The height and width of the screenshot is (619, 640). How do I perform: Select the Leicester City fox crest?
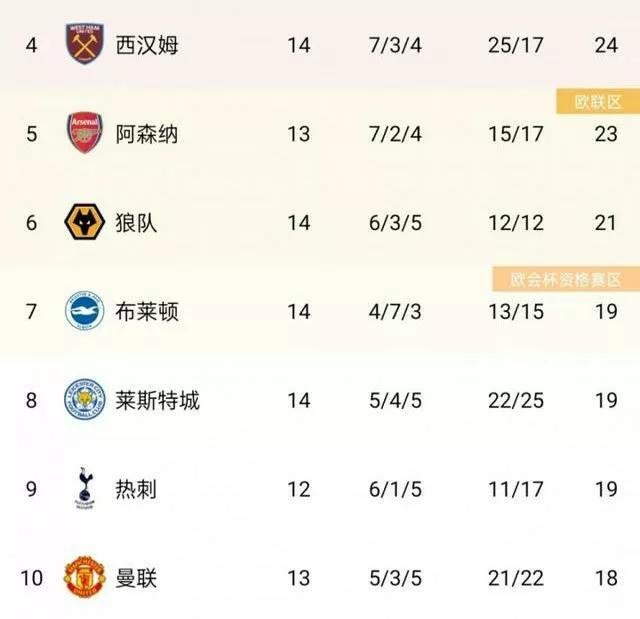[x=85, y=399]
